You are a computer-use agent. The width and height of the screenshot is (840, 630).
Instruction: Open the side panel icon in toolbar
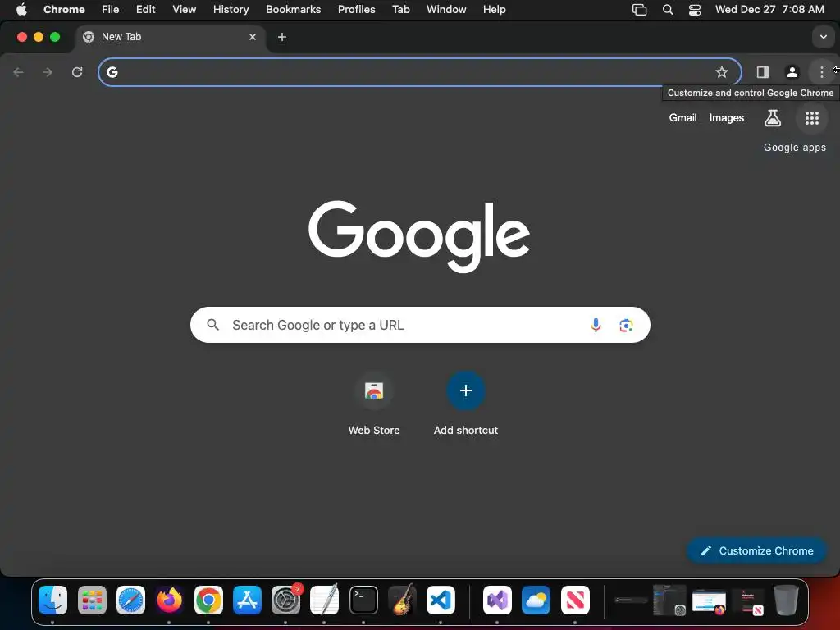pos(762,72)
